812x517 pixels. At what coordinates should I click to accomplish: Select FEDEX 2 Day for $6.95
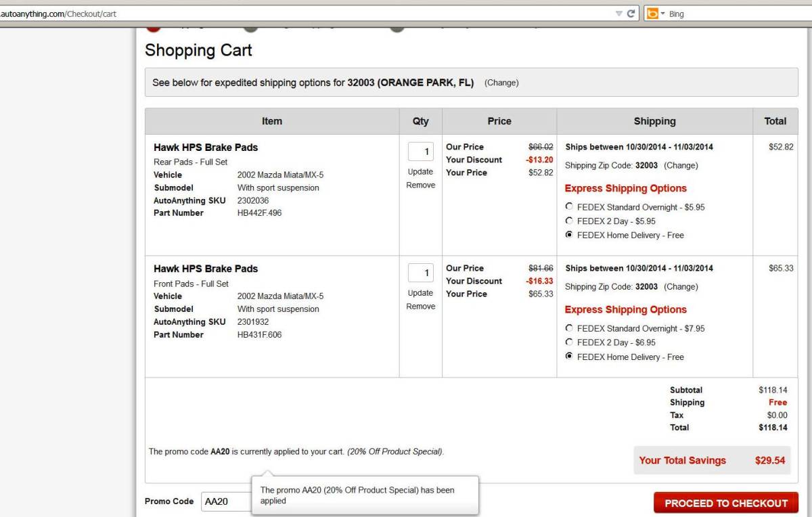tap(569, 342)
